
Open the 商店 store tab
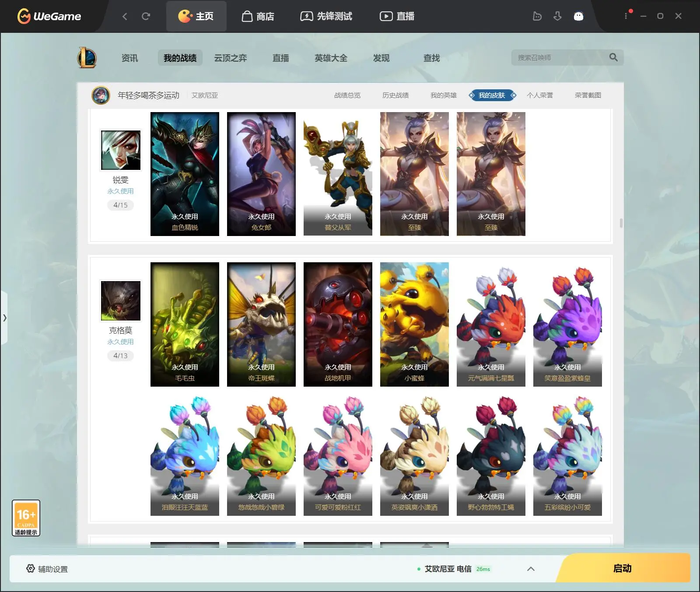(258, 16)
